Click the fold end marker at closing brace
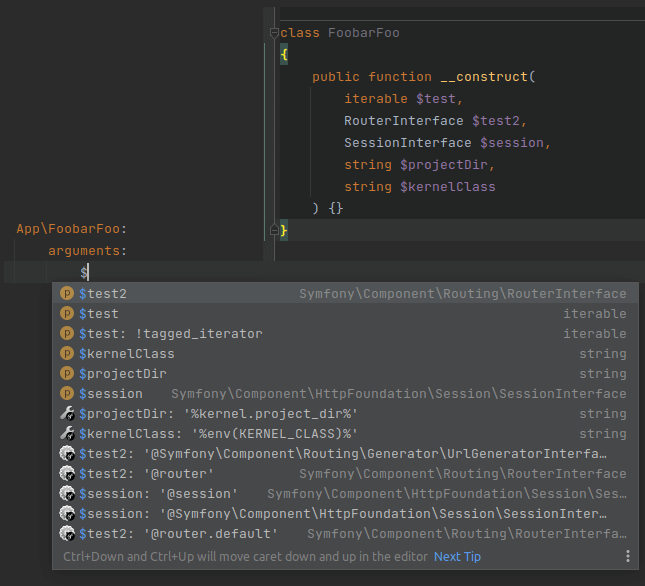645x586 pixels. [272, 231]
